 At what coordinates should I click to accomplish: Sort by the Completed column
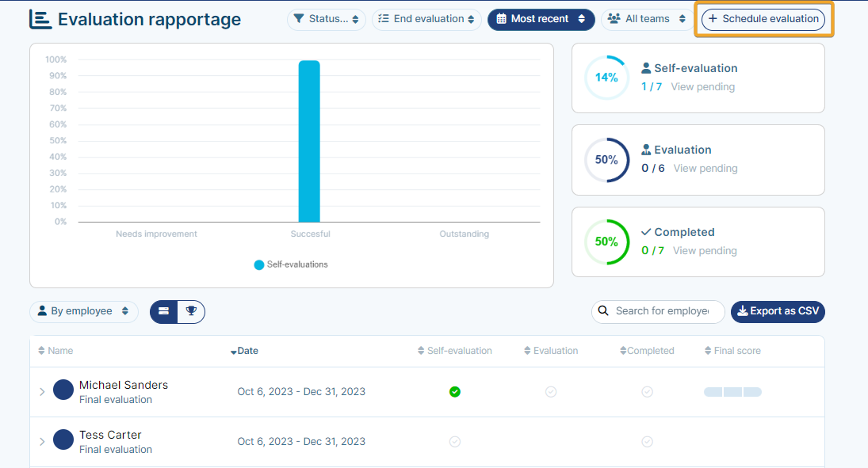coord(647,351)
